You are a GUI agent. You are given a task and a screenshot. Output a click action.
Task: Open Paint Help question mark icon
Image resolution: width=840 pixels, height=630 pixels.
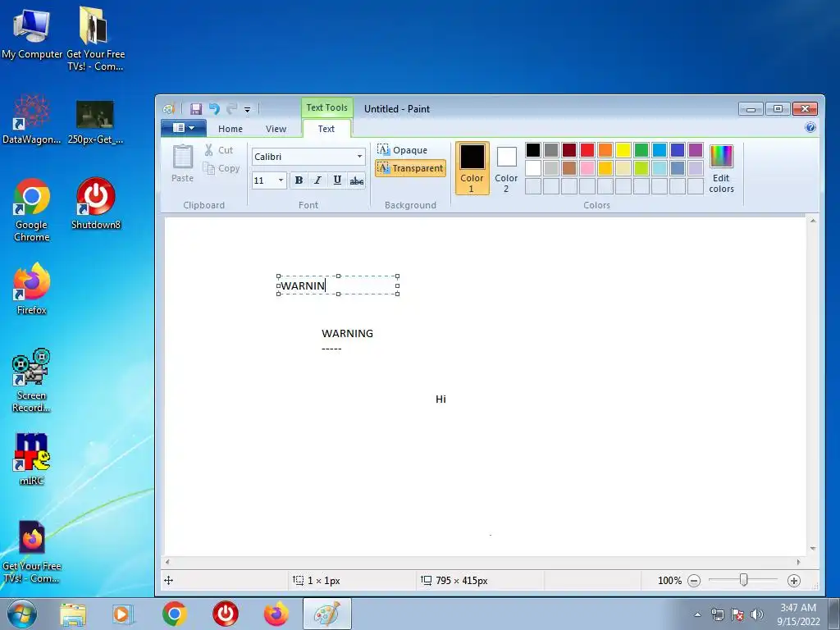pos(810,127)
